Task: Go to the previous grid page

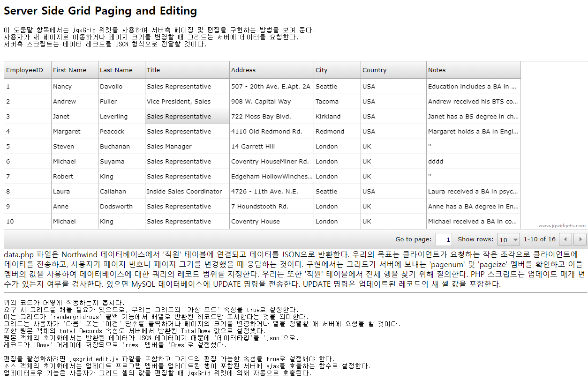Action: 566,239
